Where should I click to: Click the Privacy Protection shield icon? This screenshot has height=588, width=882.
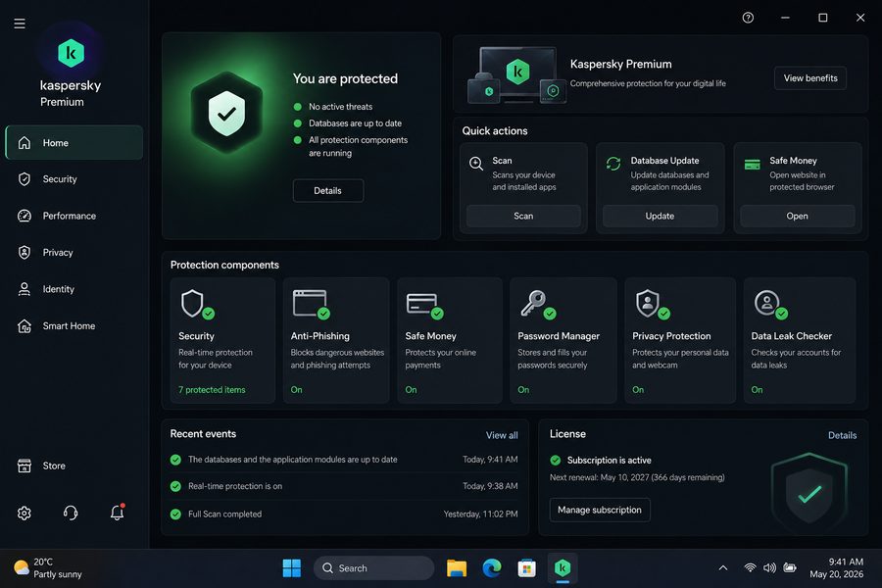click(653, 305)
